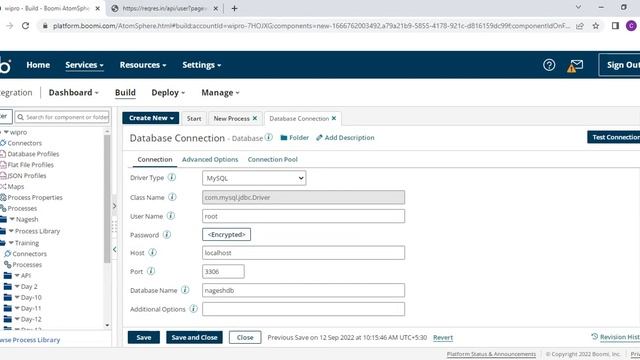Click the Folder link

pos(294,138)
